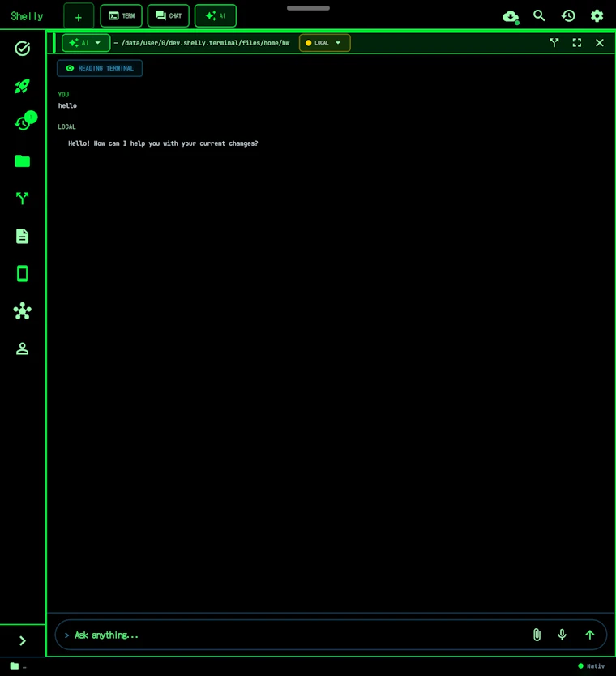
Task: Click the 'Hello! How can I help' reply
Action: click(x=163, y=143)
